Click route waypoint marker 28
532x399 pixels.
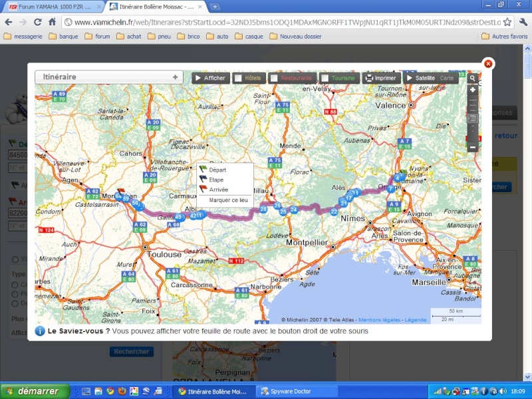pyautogui.click(x=263, y=209)
